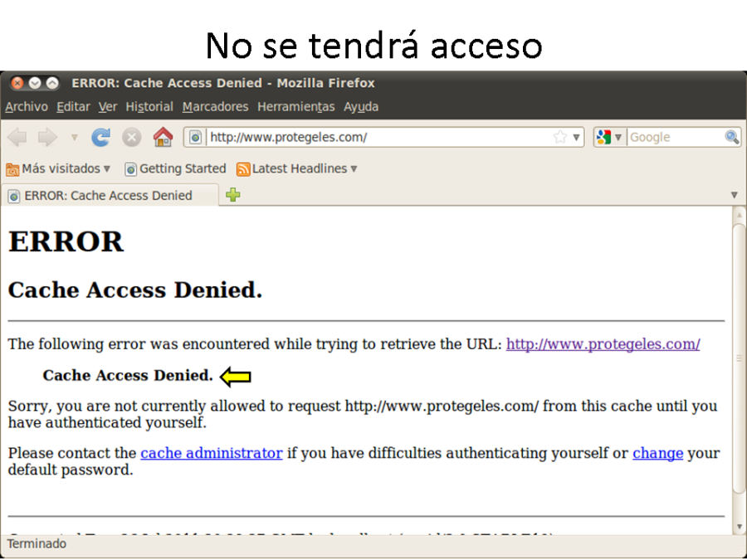Expand the Más visitados bookmark folder

pos(58,168)
